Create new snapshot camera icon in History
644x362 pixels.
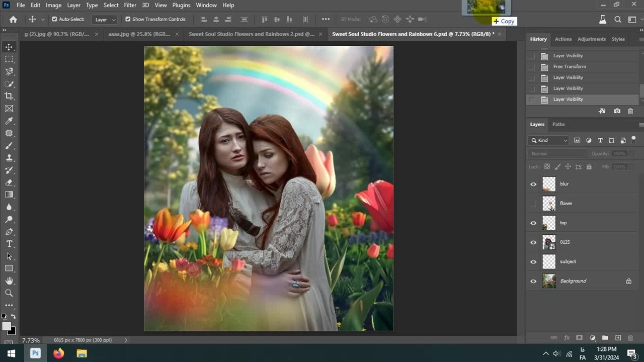(x=617, y=111)
